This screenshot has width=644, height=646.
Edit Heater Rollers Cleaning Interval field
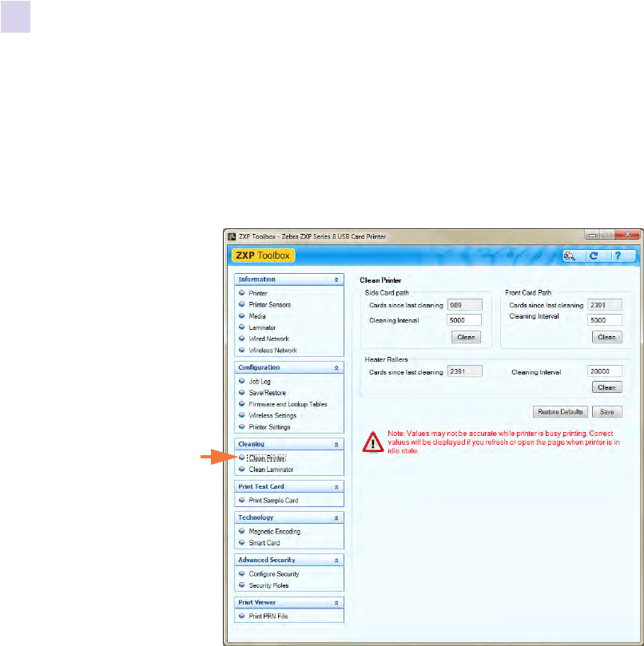pos(605,371)
